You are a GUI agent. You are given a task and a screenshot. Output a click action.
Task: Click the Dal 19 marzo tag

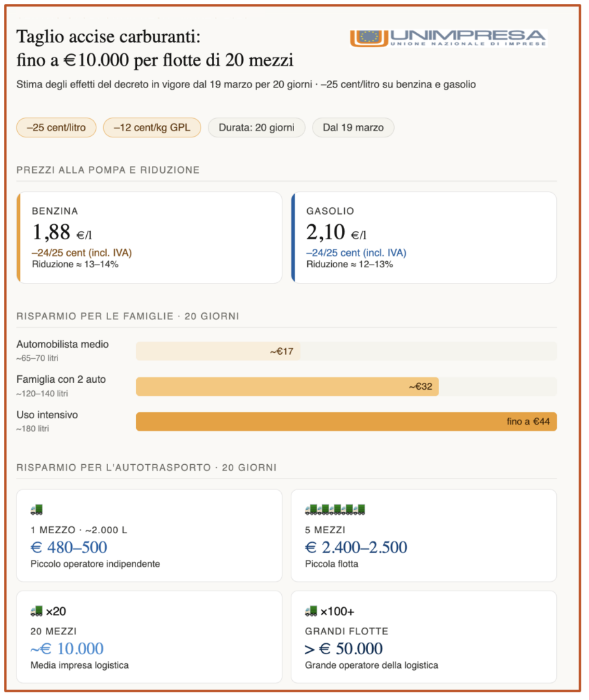(x=353, y=127)
